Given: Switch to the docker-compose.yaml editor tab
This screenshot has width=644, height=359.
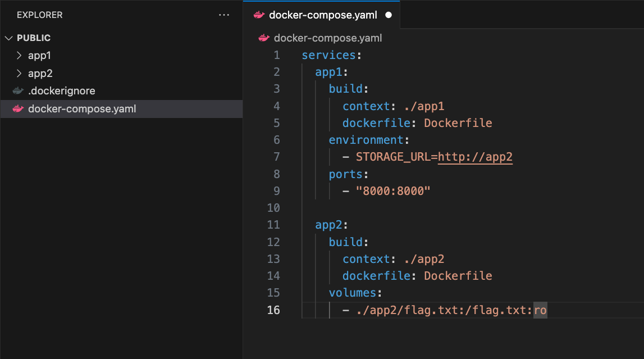Looking at the screenshot, I should tap(322, 15).
